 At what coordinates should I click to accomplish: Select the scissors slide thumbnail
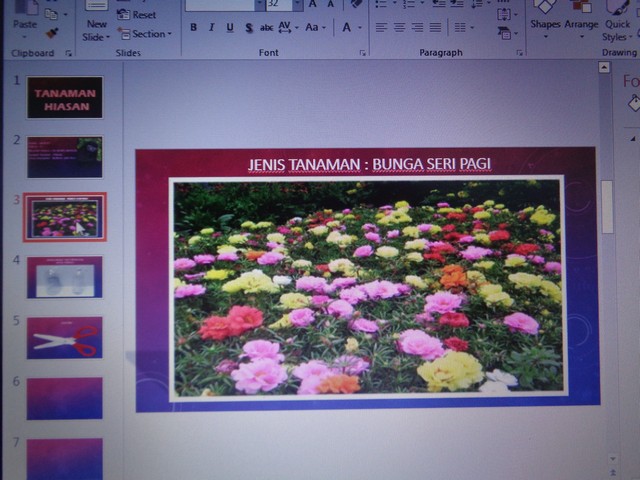[x=65, y=338]
